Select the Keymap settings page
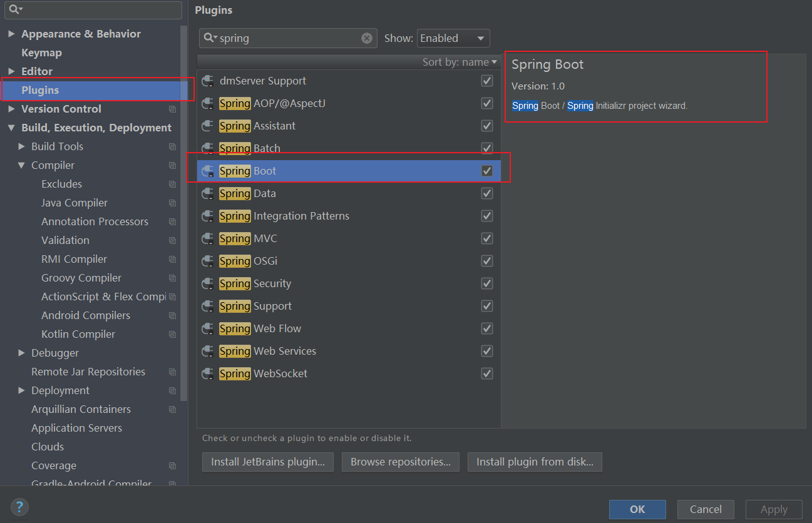This screenshot has height=523, width=812. [x=41, y=53]
